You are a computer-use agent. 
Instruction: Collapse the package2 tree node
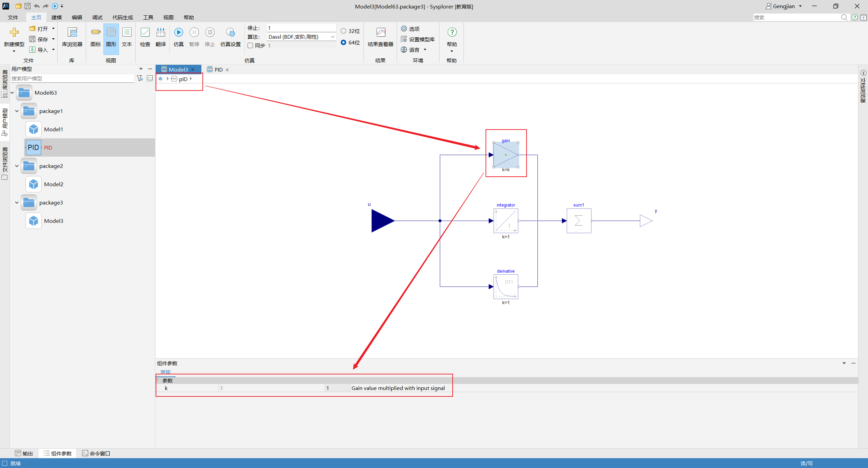point(17,166)
